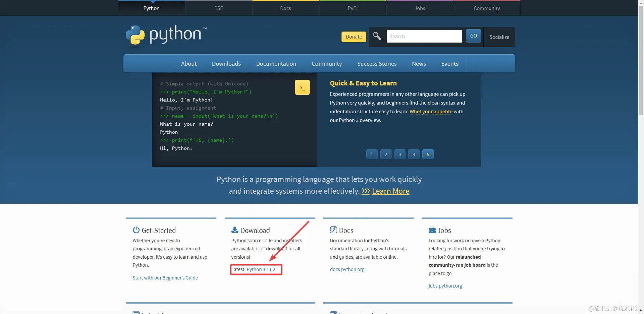The height and width of the screenshot is (314, 644).
Task: Click the GO search button
Action: pyautogui.click(x=474, y=36)
